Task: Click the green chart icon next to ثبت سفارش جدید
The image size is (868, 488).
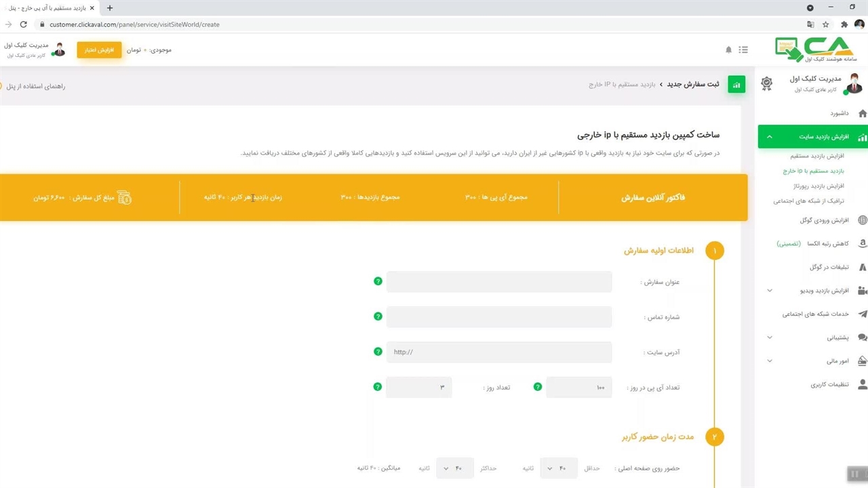Action: coord(736,85)
